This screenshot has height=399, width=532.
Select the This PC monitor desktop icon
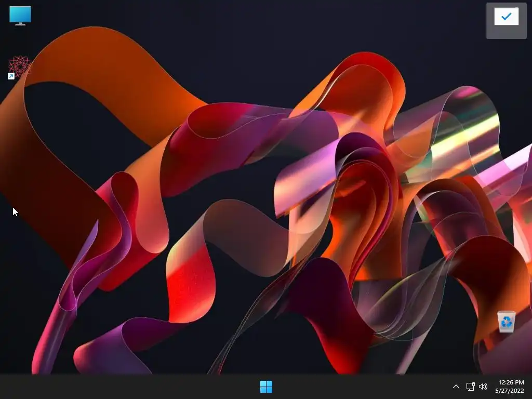(x=20, y=16)
